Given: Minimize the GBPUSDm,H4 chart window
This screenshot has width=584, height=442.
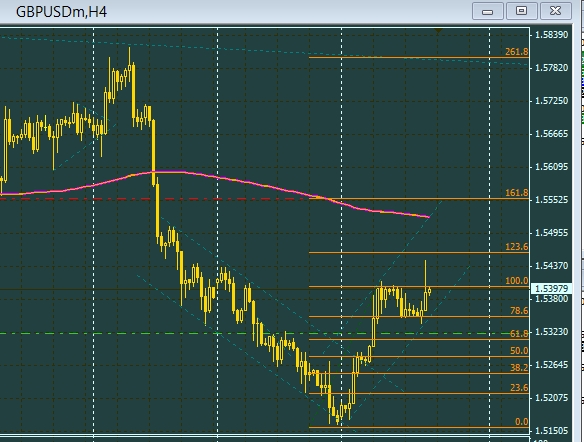Looking at the screenshot, I should [488, 11].
